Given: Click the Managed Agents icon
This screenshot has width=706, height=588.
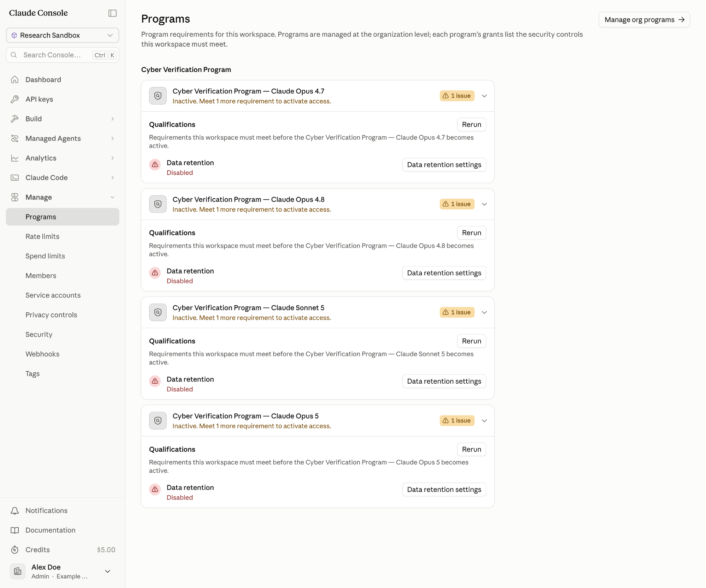Looking at the screenshot, I should coord(14,138).
